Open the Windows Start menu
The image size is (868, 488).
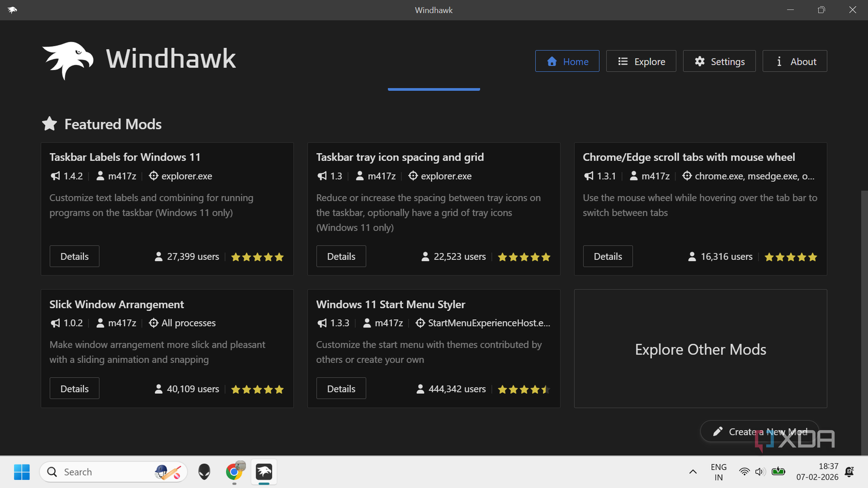click(x=22, y=472)
